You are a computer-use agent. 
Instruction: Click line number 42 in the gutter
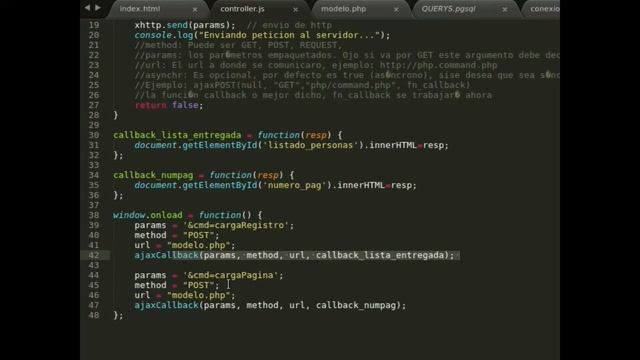pos(94,255)
